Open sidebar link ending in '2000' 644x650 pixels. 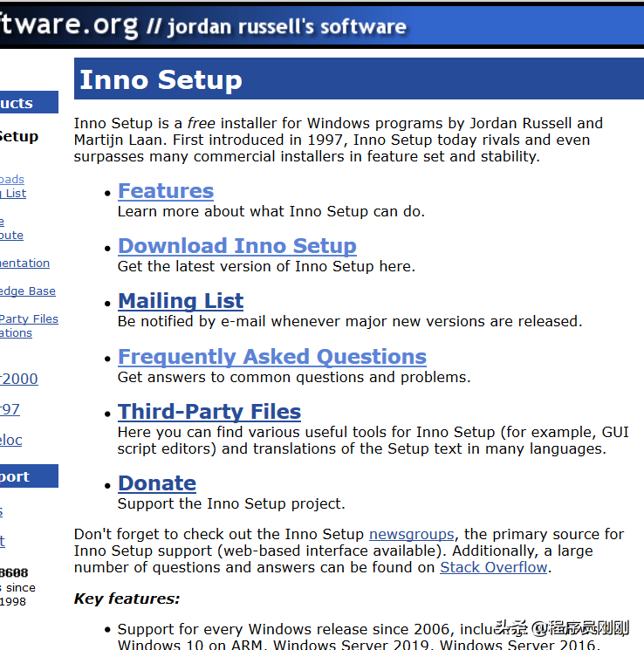click(x=19, y=379)
